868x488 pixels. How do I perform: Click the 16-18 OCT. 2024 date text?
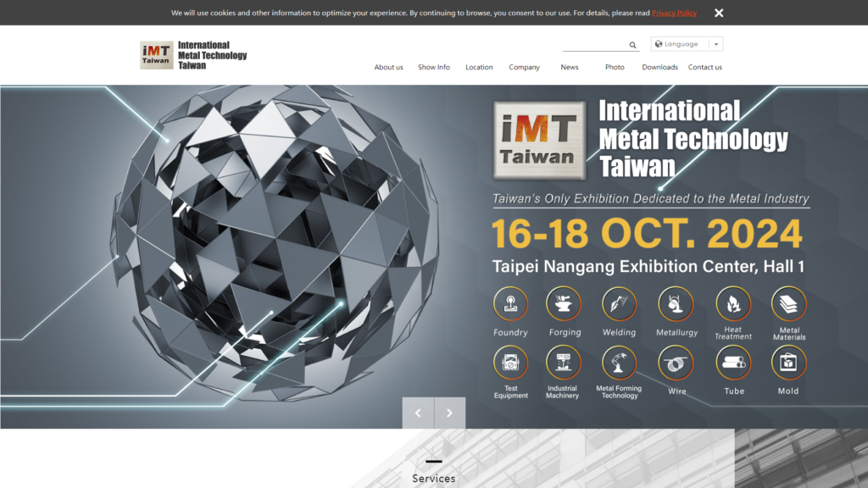(x=647, y=234)
